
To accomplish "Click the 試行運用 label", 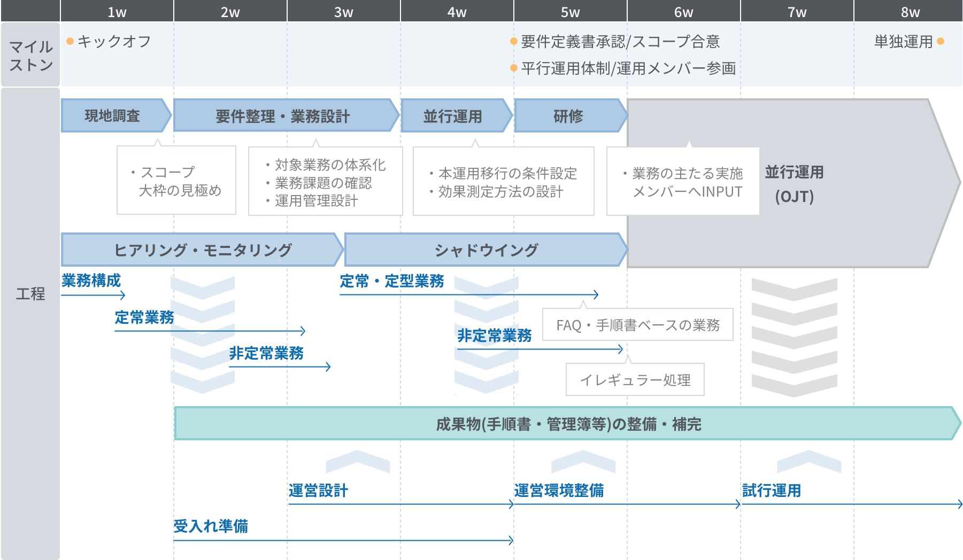I will [771, 491].
